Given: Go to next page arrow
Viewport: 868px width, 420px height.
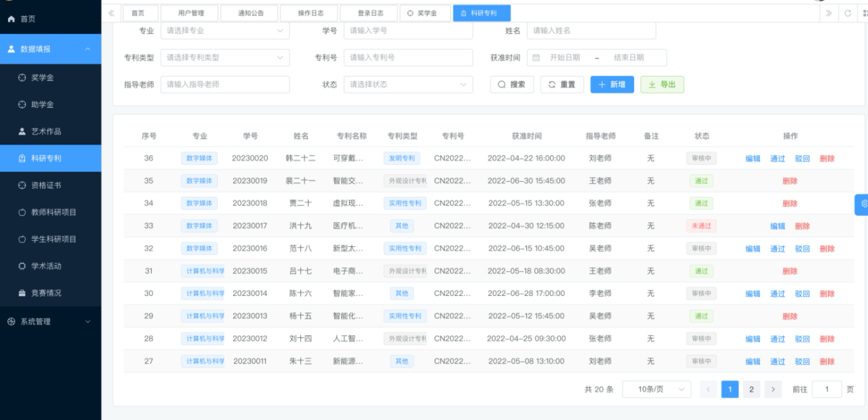Looking at the screenshot, I should coord(773,389).
